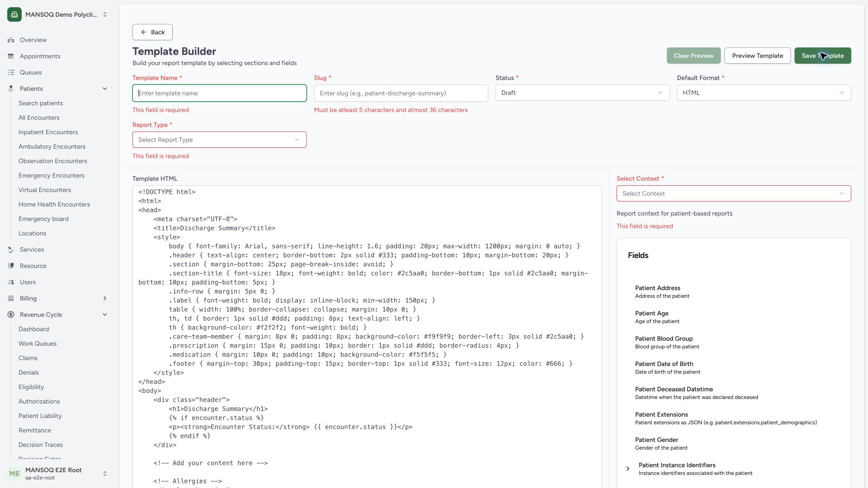
Task: Click the Back button
Action: click(x=152, y=32)
